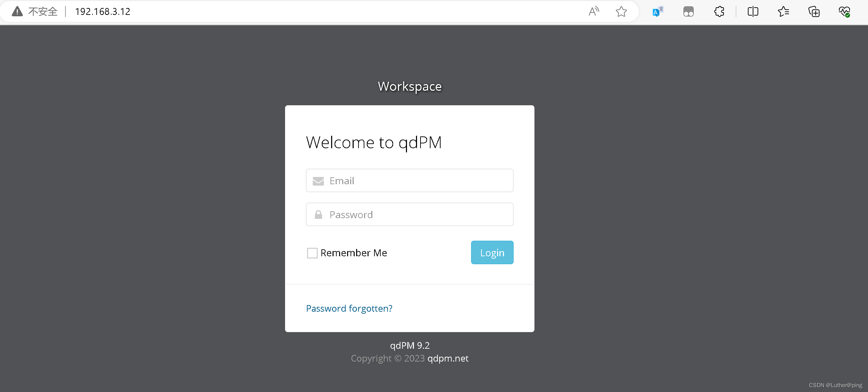Click the 192.168.3.12 address text
Screen dimensions: 868x392
pyautogui.click(x=103, y=12)
